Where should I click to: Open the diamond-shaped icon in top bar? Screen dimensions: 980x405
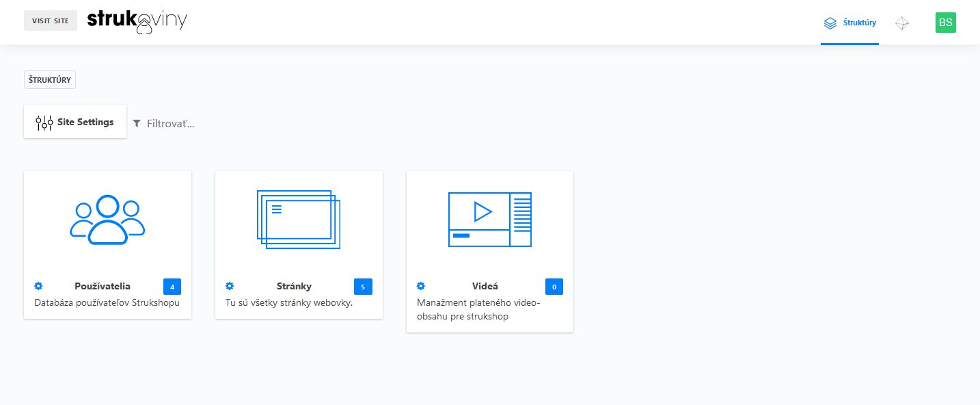[902, 23]
